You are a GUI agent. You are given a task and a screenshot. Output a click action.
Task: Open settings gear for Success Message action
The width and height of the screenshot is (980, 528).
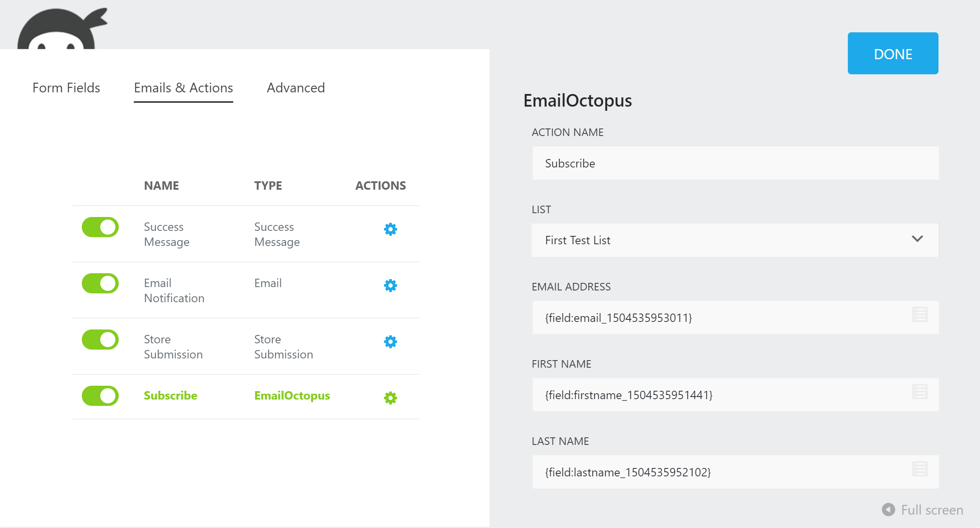[390, 229]
